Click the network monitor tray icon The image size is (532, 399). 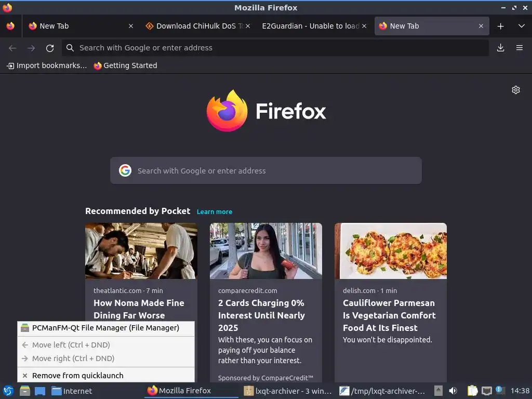[x=486, y=391]
